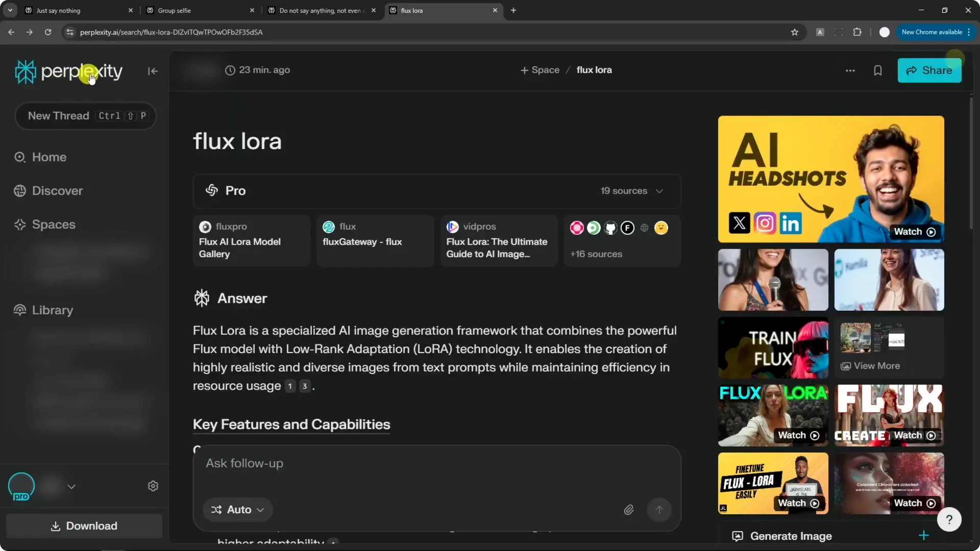Open the fluxpro Flux AI Lora source card
Screen dimensions: 980x551
pos(251,241)
